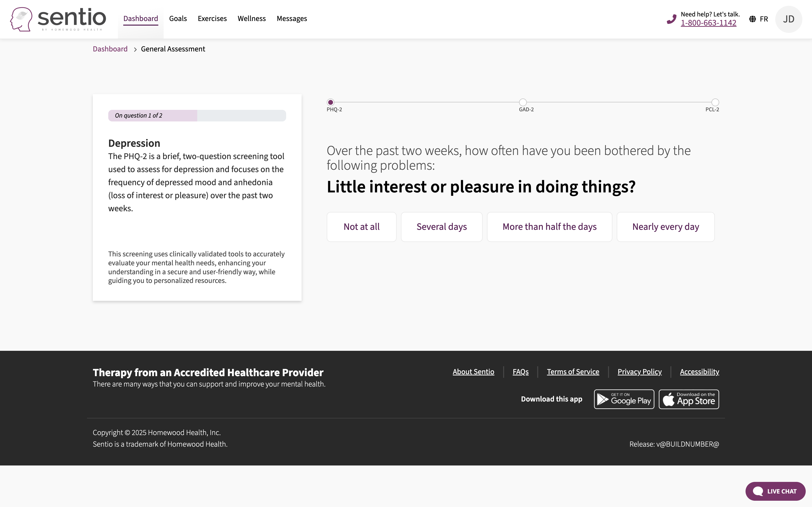The width and height of the screenshot is (812, 507).
Task: Select "Nearly every day" option
Action: tap(665, 227)
